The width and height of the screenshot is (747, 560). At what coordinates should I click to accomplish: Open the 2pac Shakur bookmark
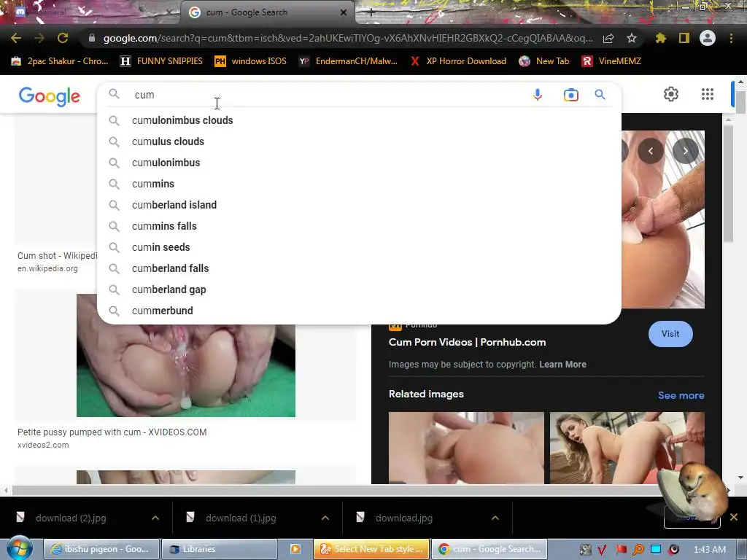(60, 61)
